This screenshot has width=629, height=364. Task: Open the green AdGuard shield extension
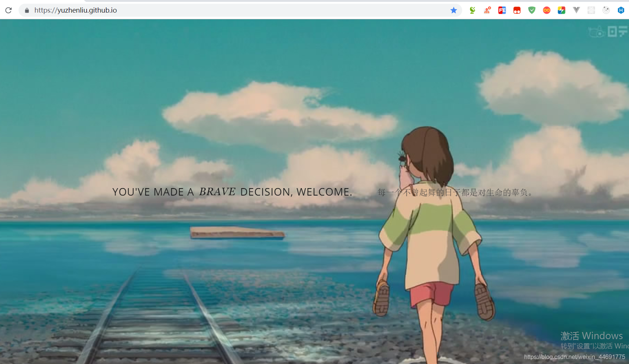pos(532,10)
